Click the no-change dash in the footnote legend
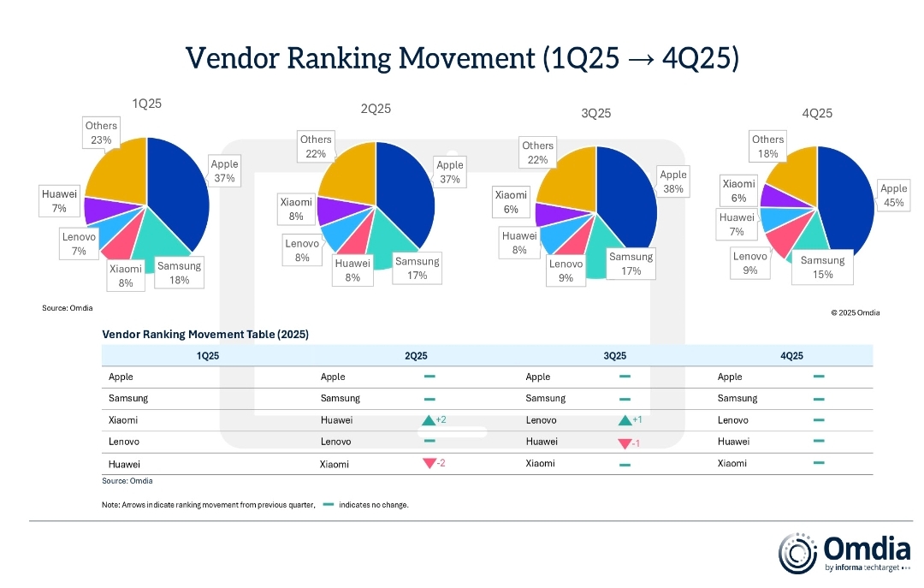 (x=329, y=504)
